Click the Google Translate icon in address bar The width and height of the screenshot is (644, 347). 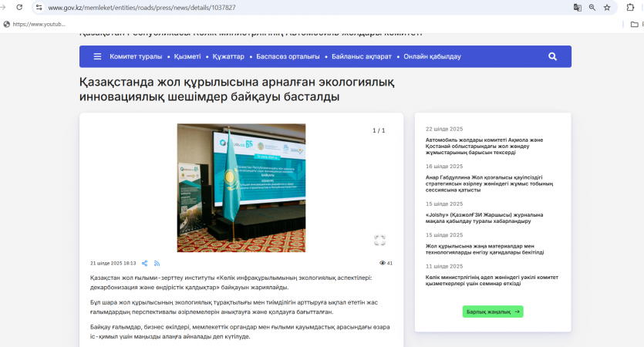click(578, 8)
